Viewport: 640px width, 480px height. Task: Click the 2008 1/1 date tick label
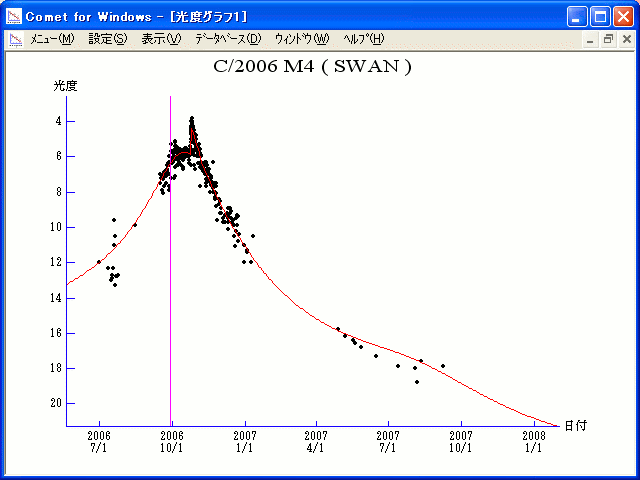[533, 441]
